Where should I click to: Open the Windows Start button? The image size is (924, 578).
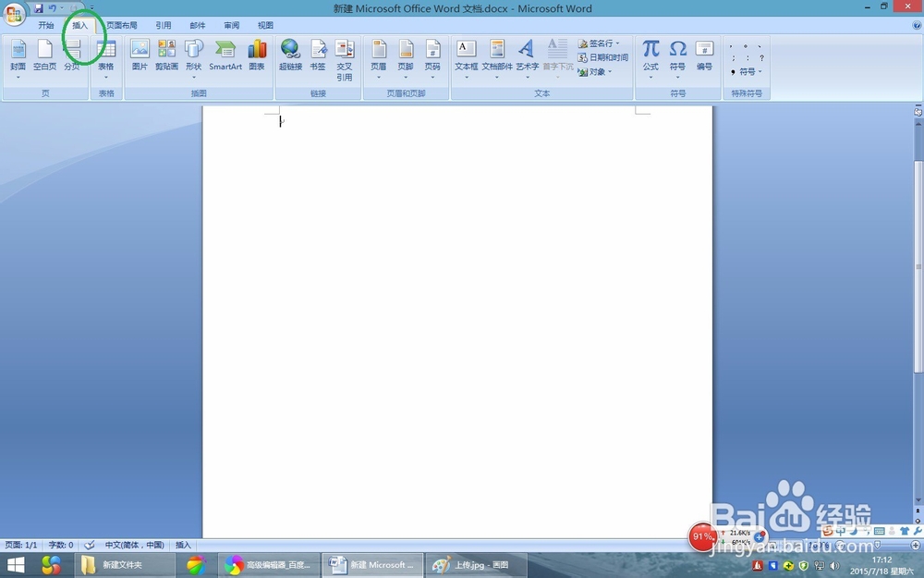(16, 565)
